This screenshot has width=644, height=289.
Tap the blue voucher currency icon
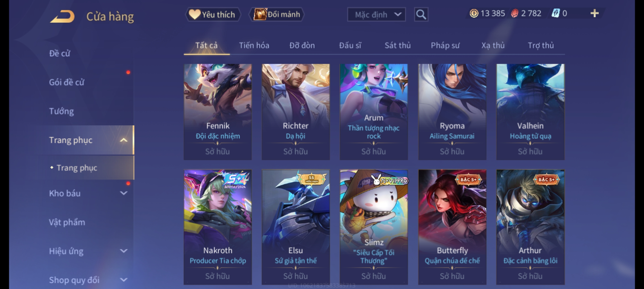tap(555, 13)
